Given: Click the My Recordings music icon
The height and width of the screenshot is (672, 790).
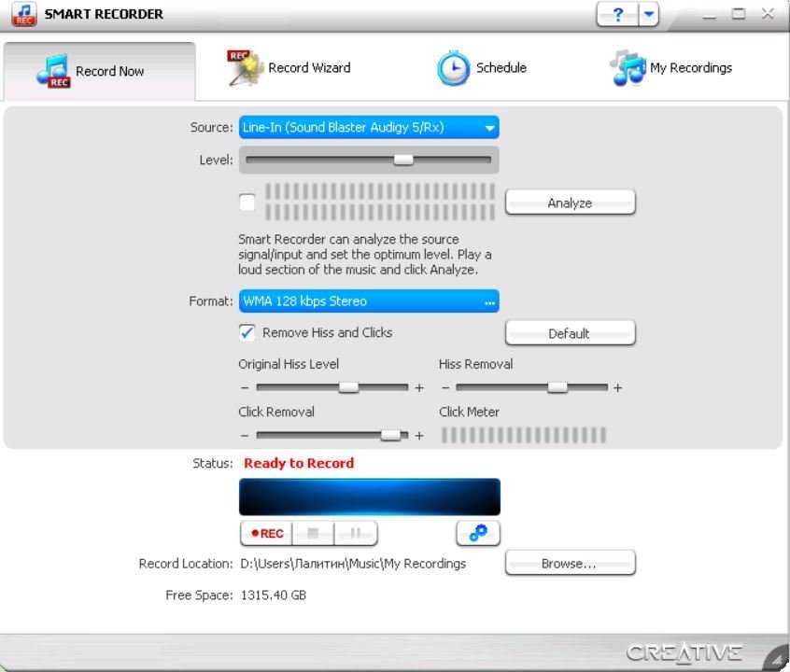Looking at the screenshot, I should [x=628, y=68].
